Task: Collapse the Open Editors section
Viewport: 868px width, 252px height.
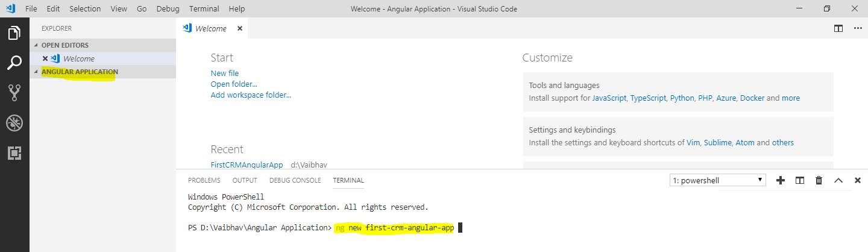Action: 102,45
